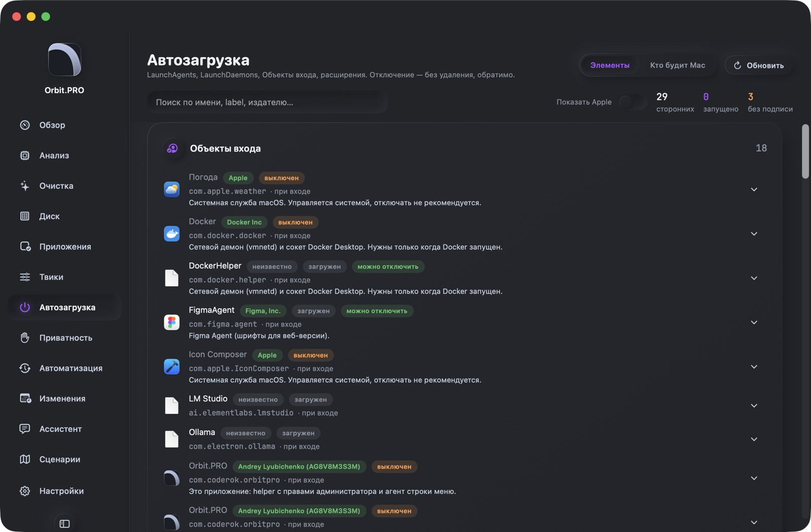Open the Приватность hand icon
This screenshot has height=532, width=811.
coord(25,338)
